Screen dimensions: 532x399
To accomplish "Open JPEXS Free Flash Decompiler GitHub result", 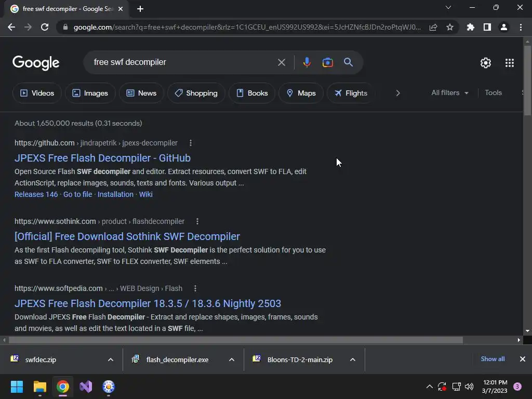I will click(x=102, y=158).
